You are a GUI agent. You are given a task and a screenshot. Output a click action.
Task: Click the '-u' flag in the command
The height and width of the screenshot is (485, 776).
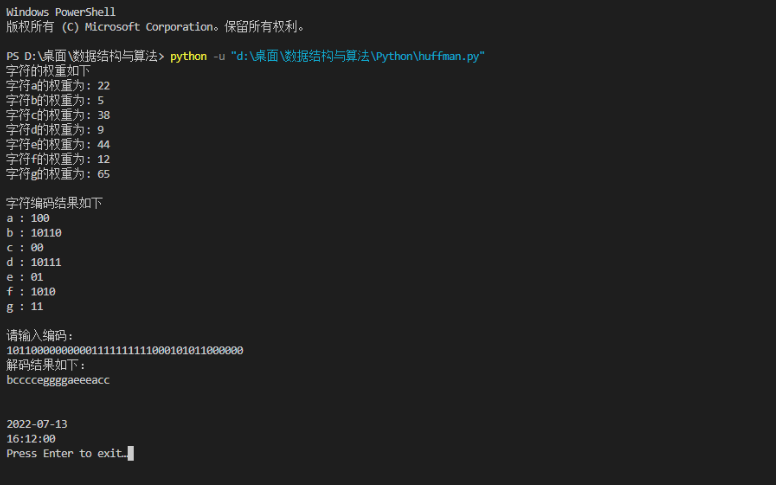click(219, 56)
